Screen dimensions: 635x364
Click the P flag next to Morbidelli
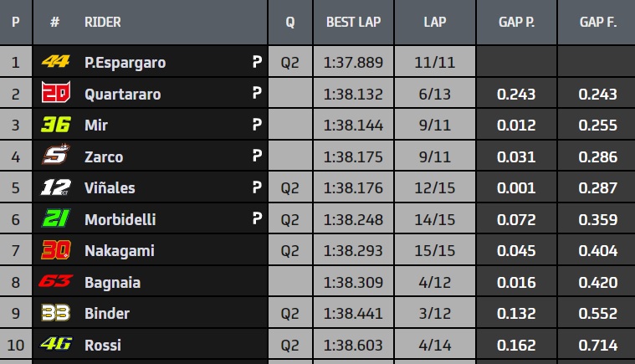[x=256, y=219]
